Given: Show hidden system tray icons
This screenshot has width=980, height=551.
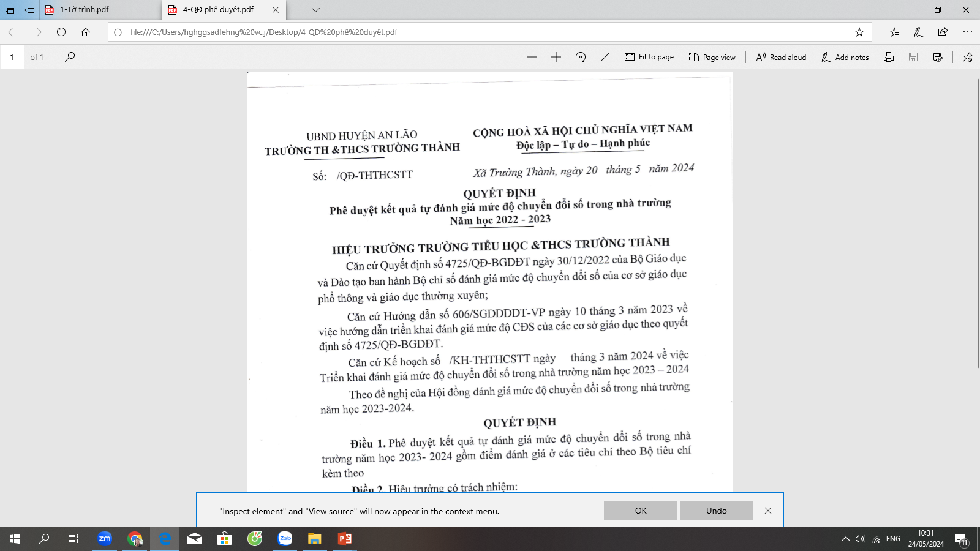Looking at the screenshot, I should pyautogui.click(x=846, y=539).
